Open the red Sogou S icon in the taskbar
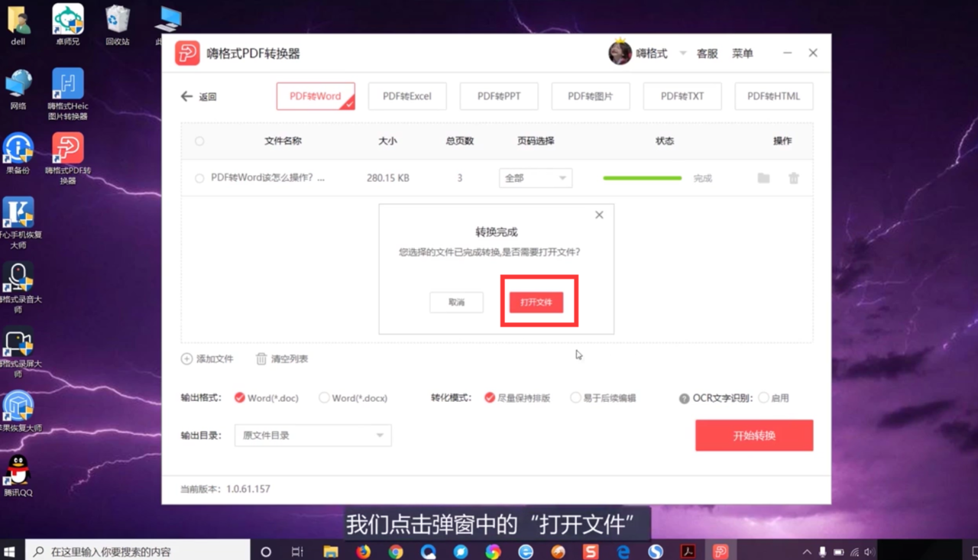This screenshot has width=978, height=560. tap(591, 552)
